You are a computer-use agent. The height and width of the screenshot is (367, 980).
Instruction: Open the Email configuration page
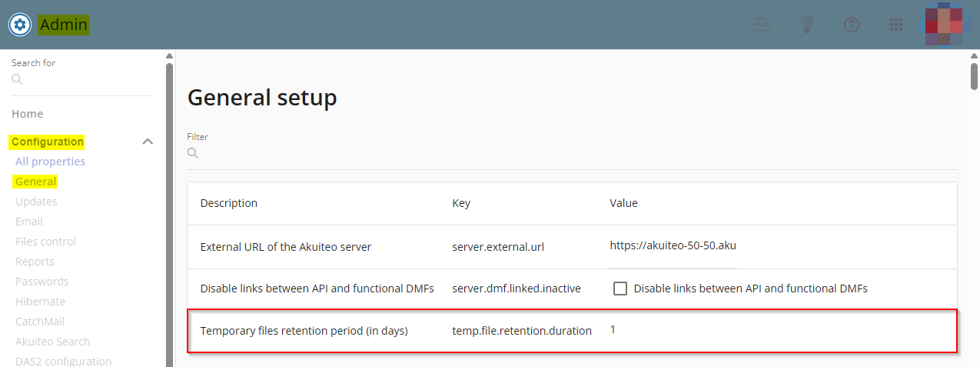tap(29, 222)
